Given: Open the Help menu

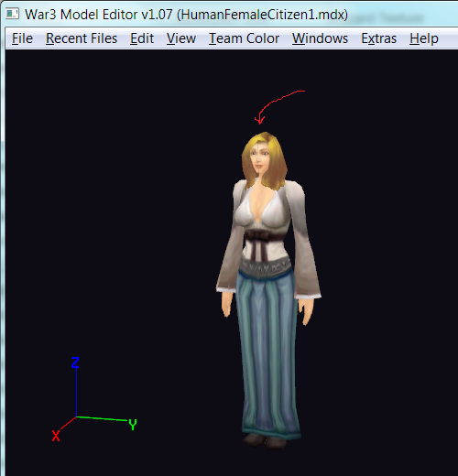Looking at the screenshot, I should coord(424,38).
